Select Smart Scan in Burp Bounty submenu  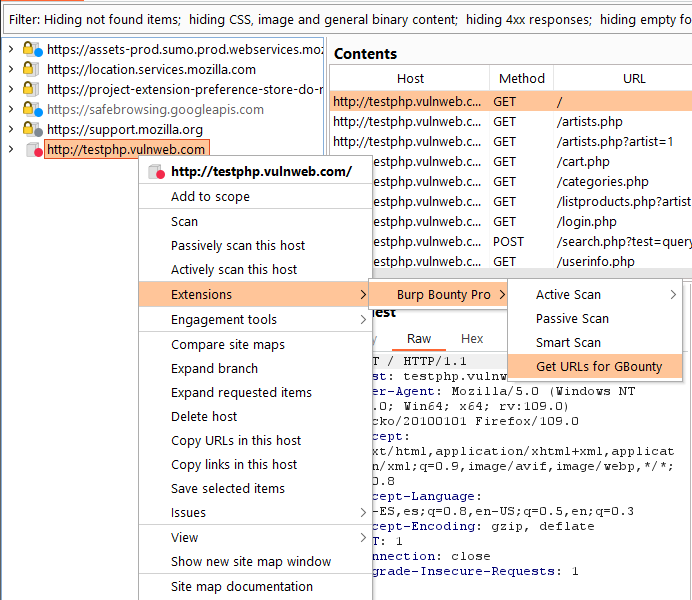tap(595, 342)
